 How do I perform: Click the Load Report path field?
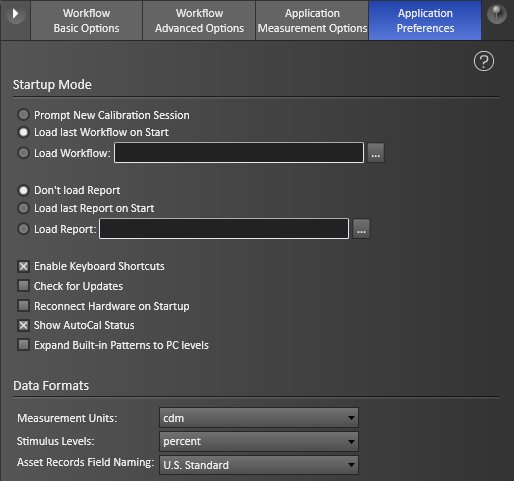pyautogui.click(x=224, y=229)
